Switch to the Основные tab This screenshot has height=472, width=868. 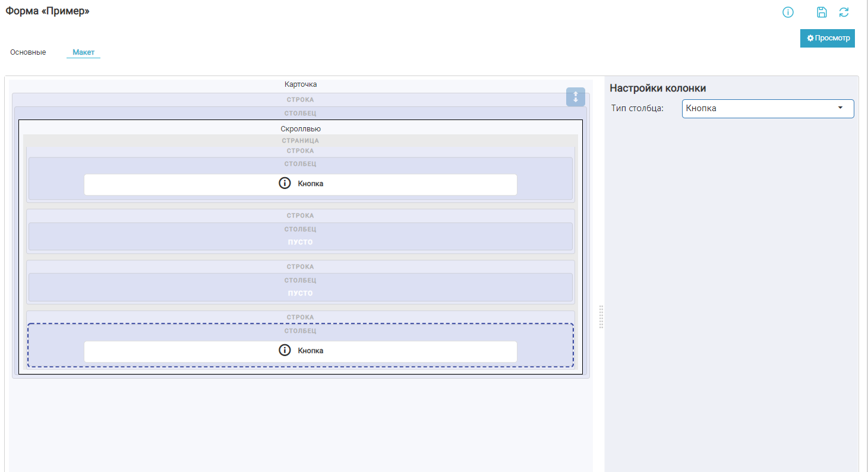28,52
